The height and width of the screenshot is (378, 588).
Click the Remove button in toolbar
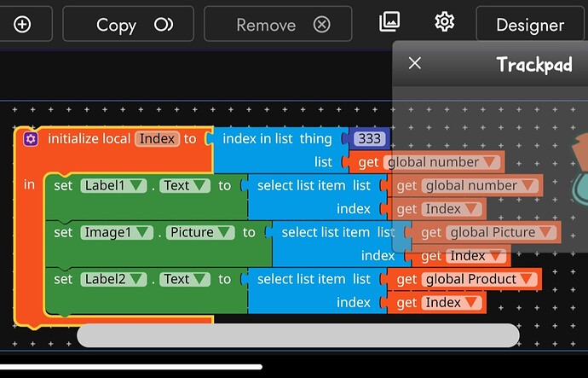(x=278, y=23)
